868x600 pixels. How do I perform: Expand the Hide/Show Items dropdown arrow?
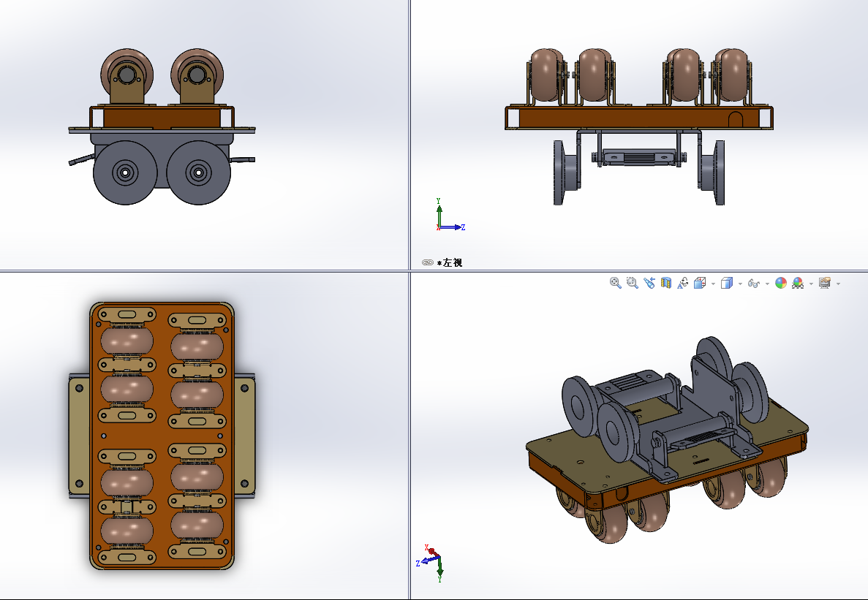767,284
